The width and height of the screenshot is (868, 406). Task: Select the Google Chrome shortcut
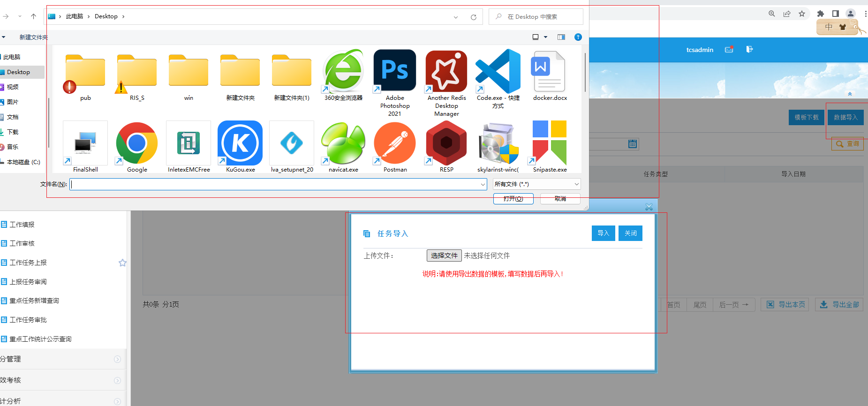tap(136, 147)
